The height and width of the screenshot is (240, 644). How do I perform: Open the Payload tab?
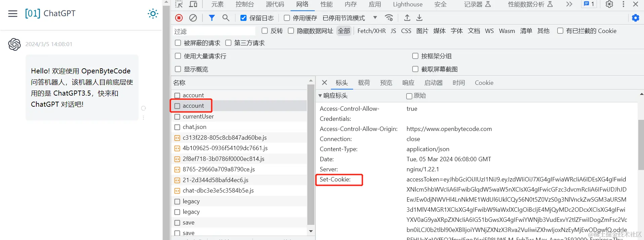coord(364,83)
